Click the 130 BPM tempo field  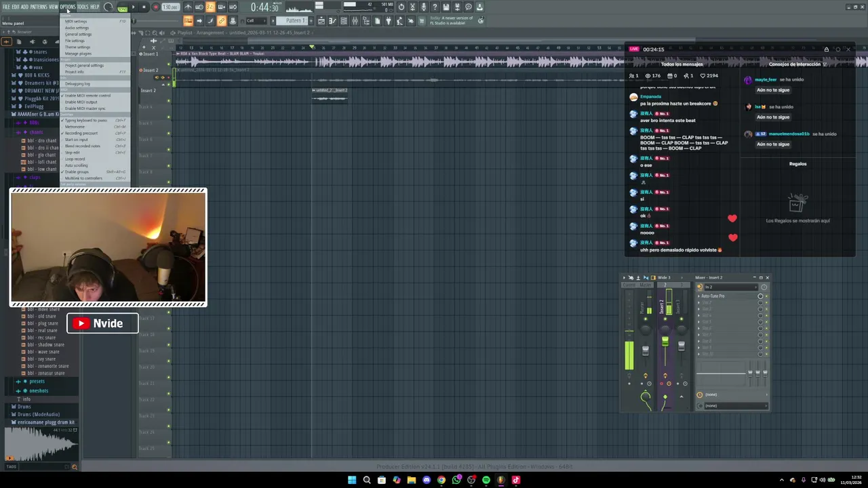tap(170, 7)
